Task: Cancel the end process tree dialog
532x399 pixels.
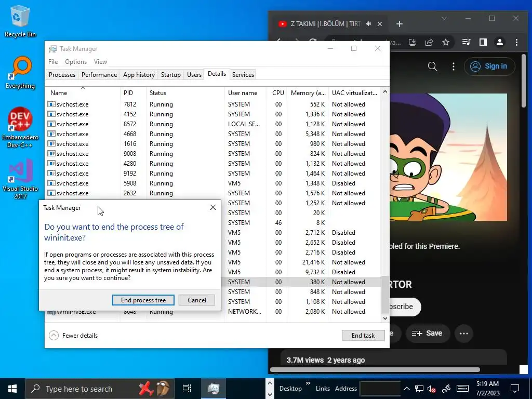Action: 197,300
